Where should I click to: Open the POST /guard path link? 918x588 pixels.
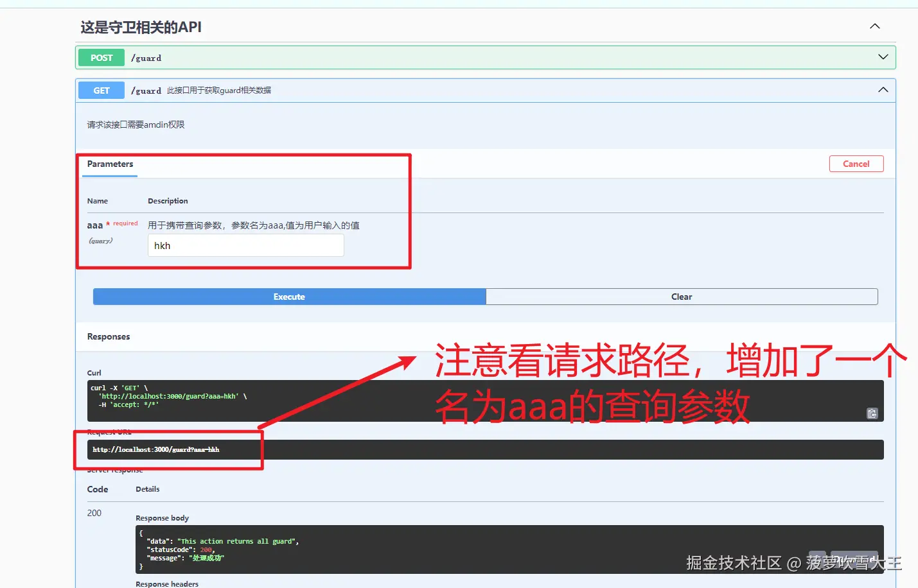[146, 57]
